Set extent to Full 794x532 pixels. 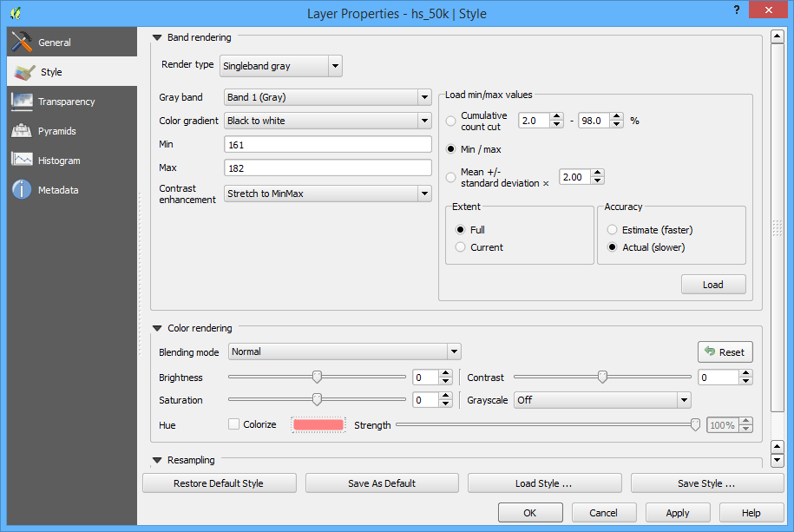(x=460, y=229)
